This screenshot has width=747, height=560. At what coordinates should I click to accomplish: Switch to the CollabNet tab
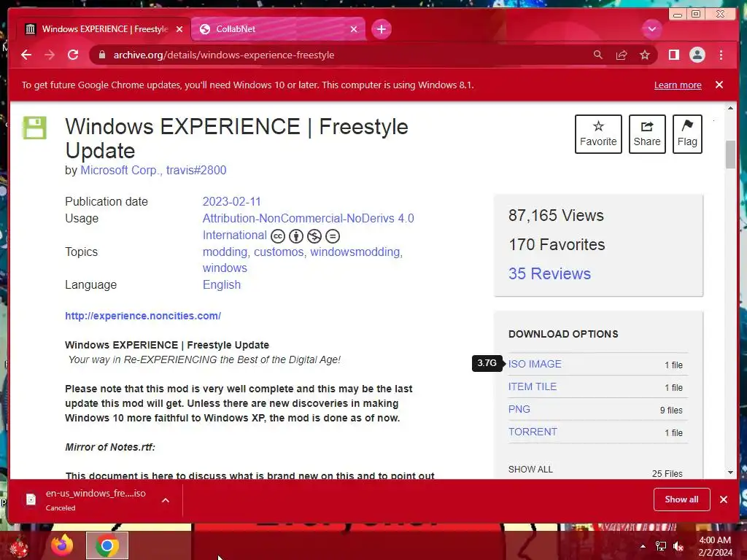click(x=278, y=29)
